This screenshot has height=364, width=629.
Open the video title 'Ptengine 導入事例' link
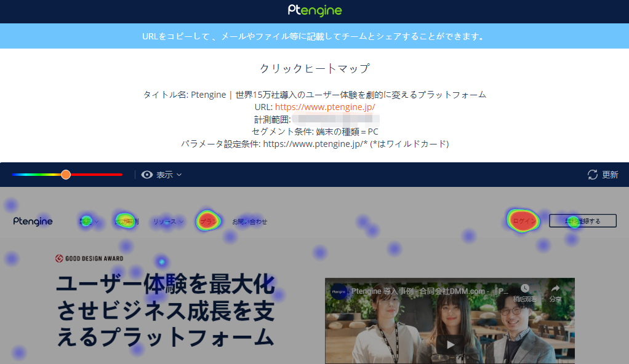pyautogui.click(x=430, y=291)
